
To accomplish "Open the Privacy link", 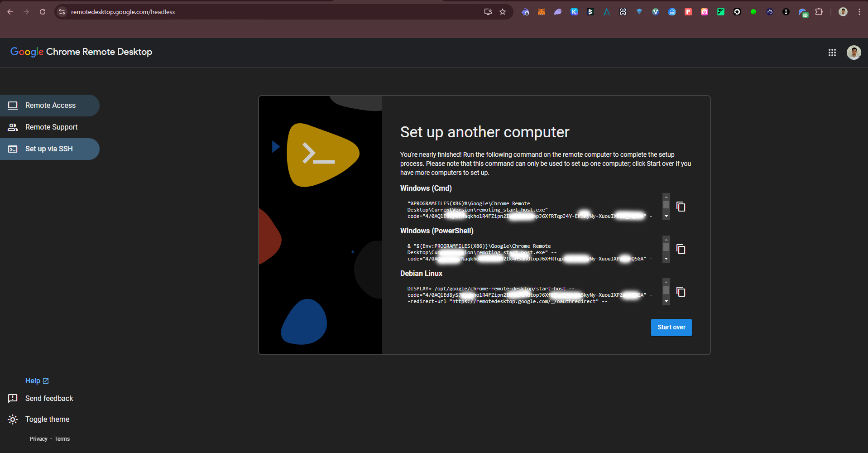I will click(38, 439).
